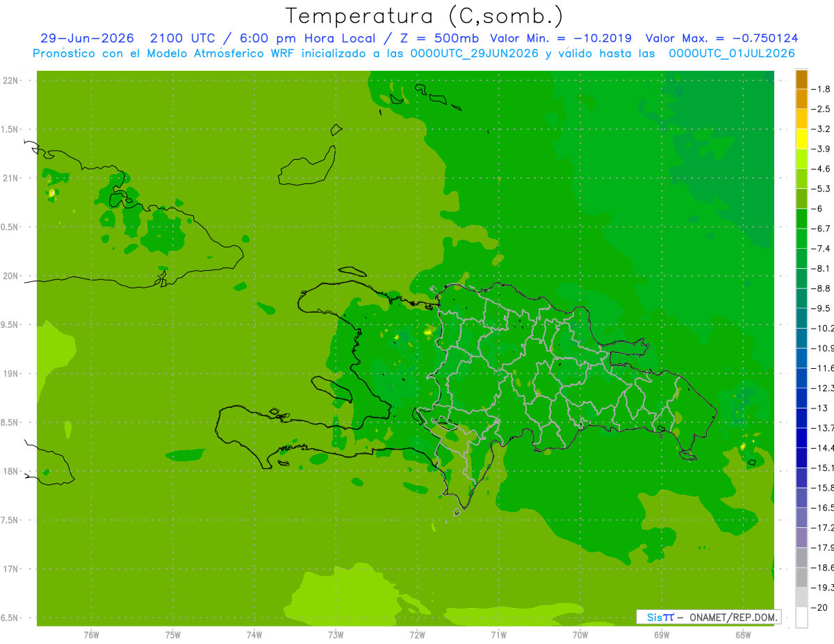Click the "9.5N" latitude tick label

coord(10,324)
